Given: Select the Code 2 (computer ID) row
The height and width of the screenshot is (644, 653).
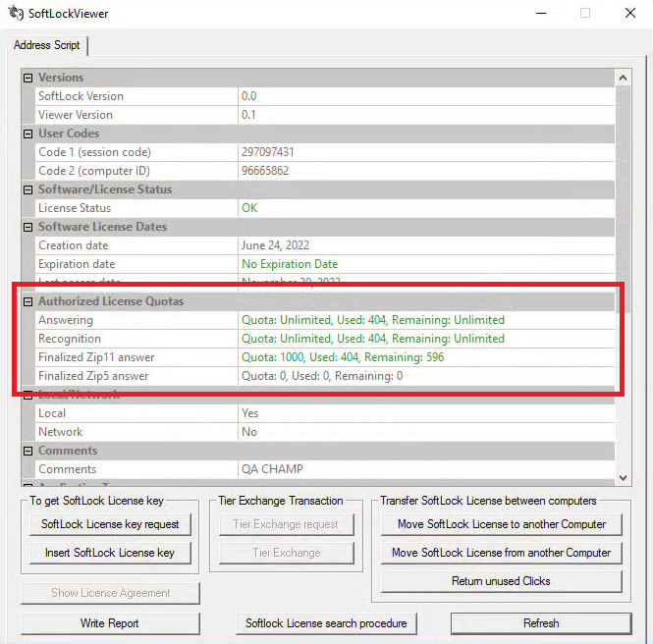Looking at the screenshot, I should (x=325, y=171).
